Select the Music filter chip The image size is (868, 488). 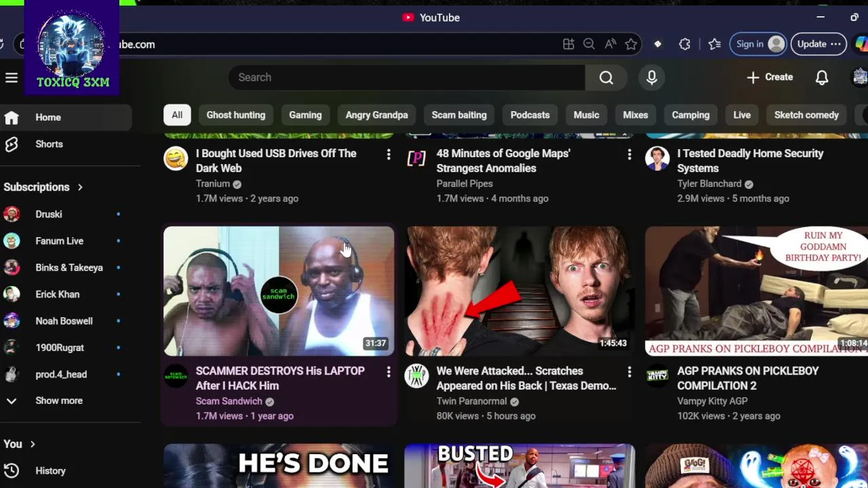point(587,115)
